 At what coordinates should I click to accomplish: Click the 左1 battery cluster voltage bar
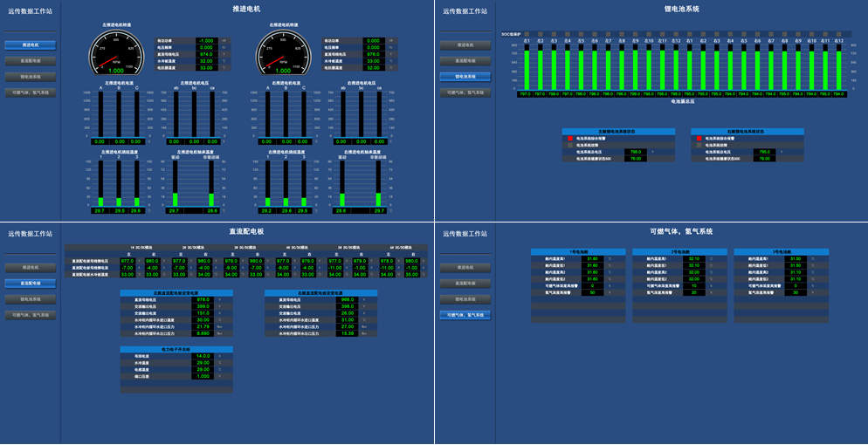(x=527, y=70)
